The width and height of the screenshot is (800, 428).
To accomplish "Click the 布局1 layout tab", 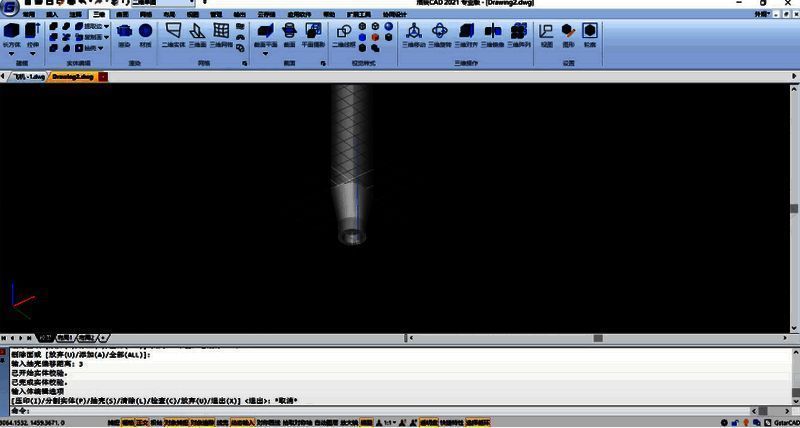I will point(65,338).
